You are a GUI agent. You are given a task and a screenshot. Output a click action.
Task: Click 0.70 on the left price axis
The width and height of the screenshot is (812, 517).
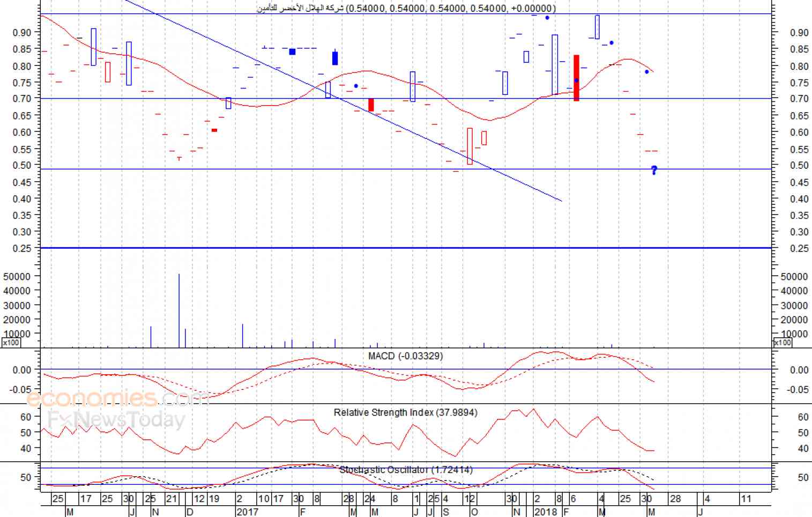22,98
